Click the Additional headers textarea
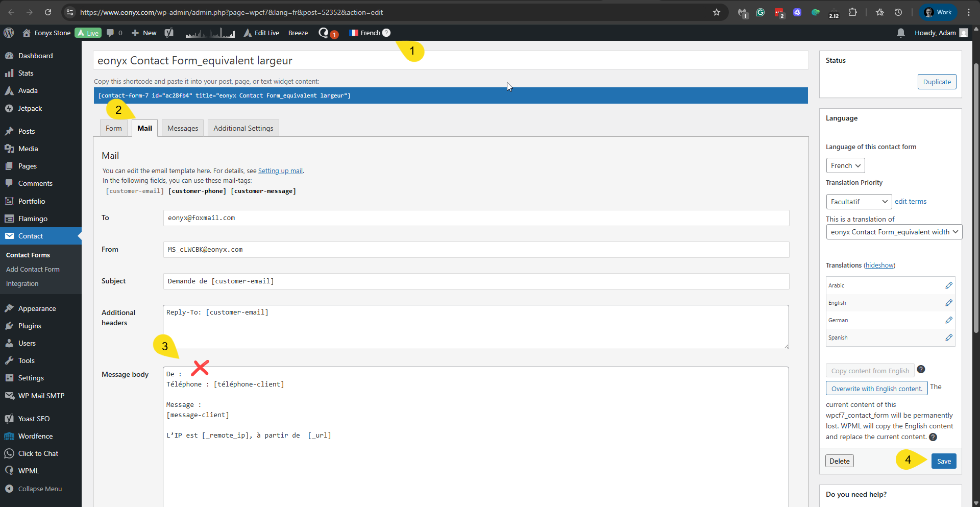Image resolution: width=980 pixels, height=507 pixels. point(476,327)
